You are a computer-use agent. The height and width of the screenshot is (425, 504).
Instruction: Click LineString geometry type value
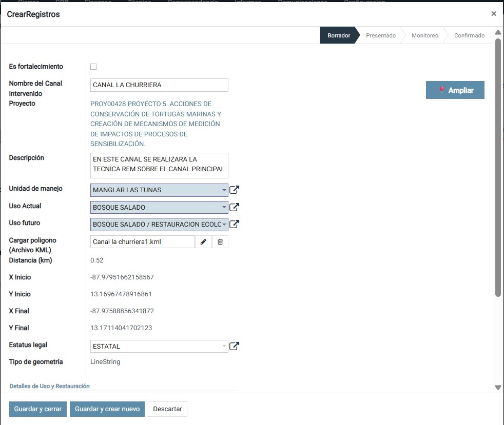105,362
